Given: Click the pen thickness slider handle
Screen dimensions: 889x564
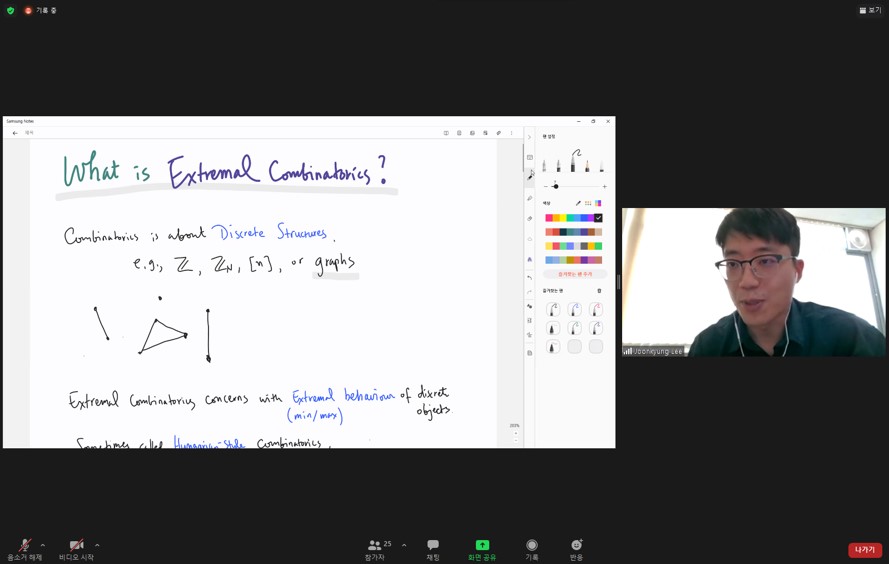Looking at the screenshot, I should click(556, 186).
